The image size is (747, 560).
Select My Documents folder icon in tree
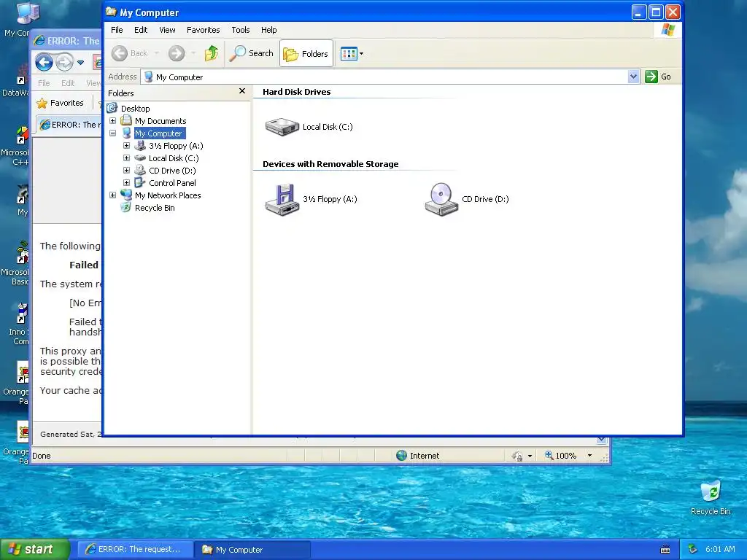pos(126,120)
